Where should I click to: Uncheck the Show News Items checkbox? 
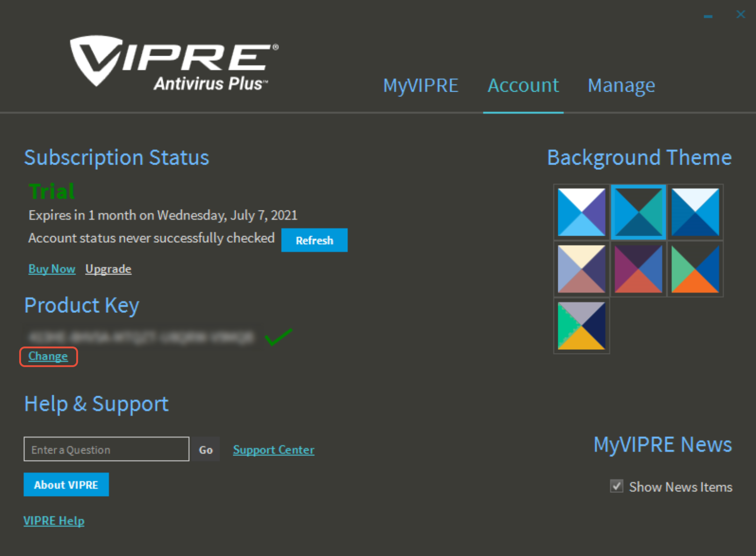(x=617, y=486)
